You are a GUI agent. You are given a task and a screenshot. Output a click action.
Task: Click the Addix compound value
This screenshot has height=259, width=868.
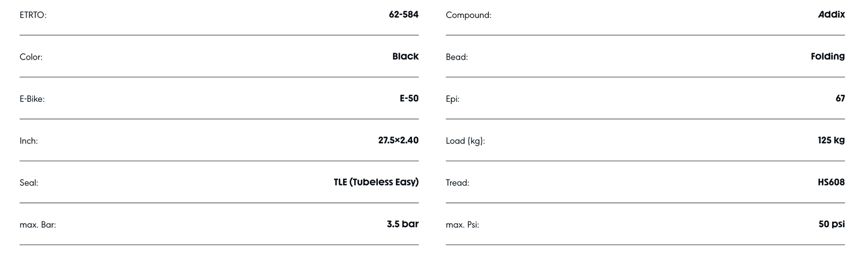click(831, 14)
